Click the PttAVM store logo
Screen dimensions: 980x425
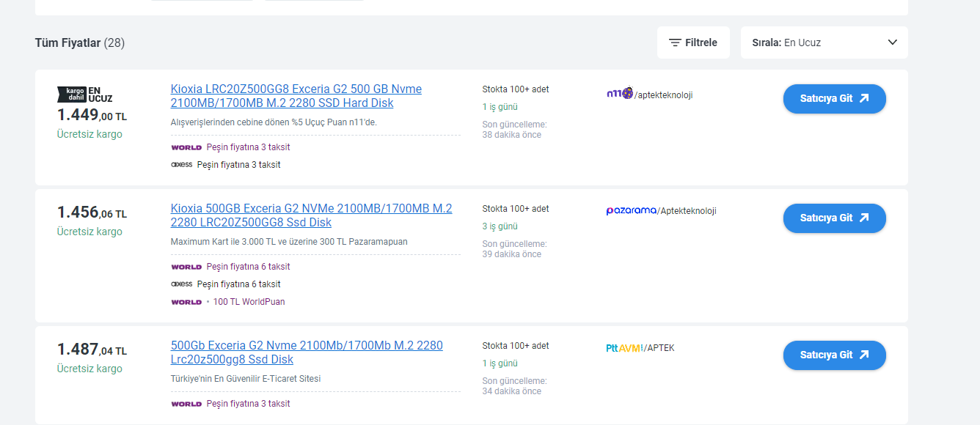click(x=624, y=348)
